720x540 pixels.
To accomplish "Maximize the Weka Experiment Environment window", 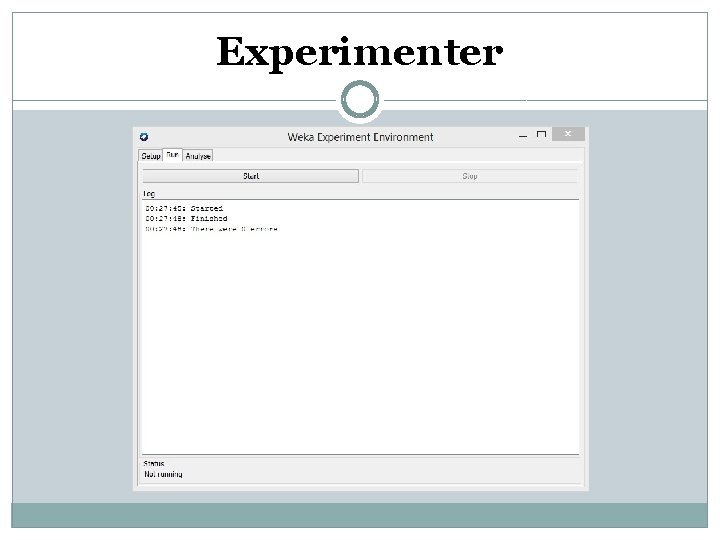I will tap(541, 135).
